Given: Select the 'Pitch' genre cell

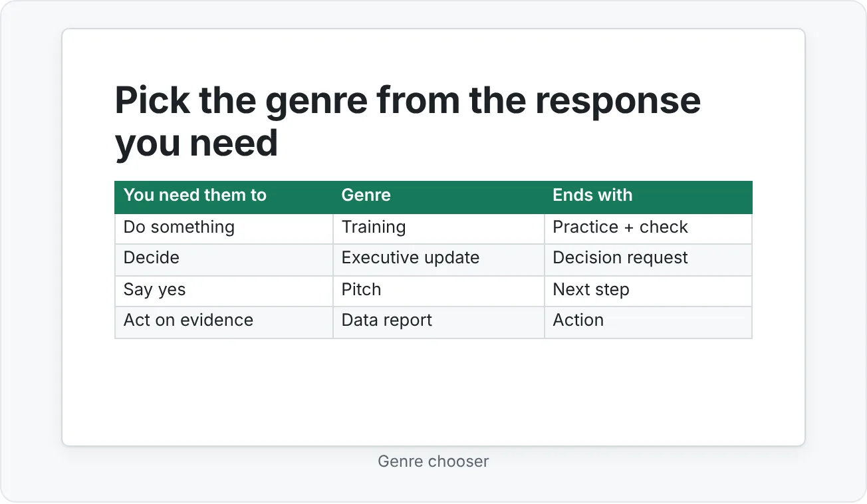Looking at the screenshot, I should point(439,291).
